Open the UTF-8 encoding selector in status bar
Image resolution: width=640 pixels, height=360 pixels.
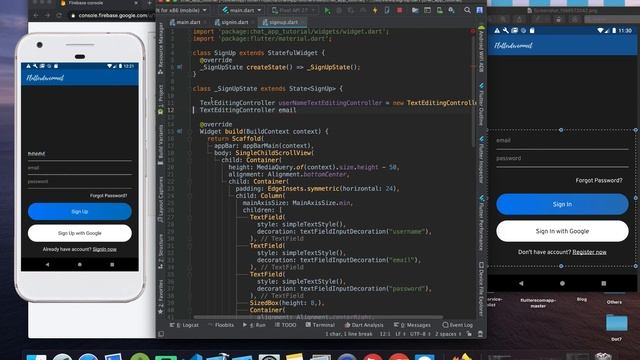pos(420,334)
